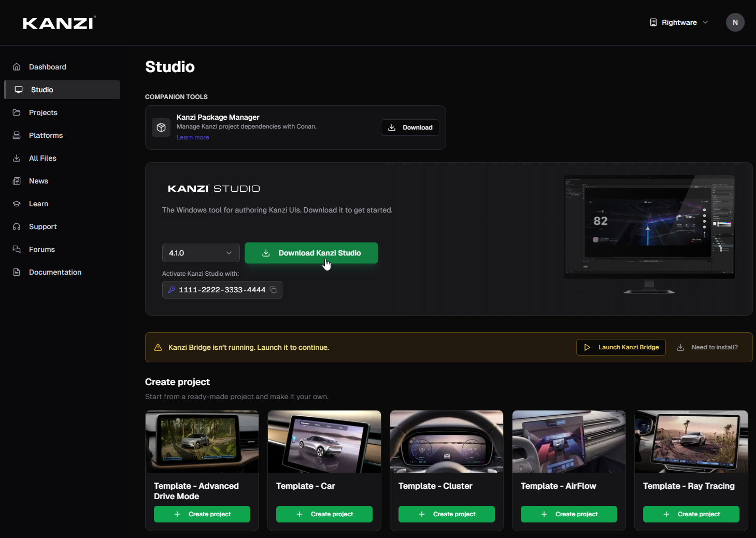Screen dimensions: 756x538
Task: Click the COMPANION TOOLS label
Action: tap(176, 97)
